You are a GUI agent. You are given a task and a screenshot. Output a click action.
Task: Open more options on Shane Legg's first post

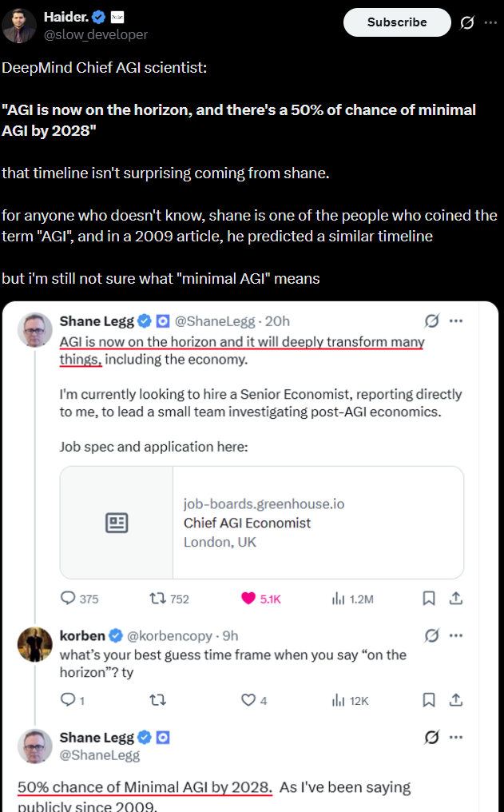456,321
